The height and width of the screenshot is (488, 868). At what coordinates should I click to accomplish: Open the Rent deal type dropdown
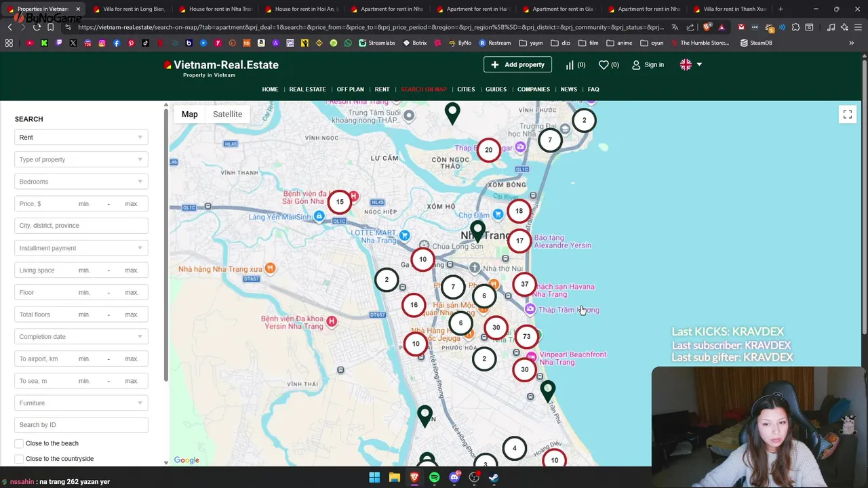[81, 138]
